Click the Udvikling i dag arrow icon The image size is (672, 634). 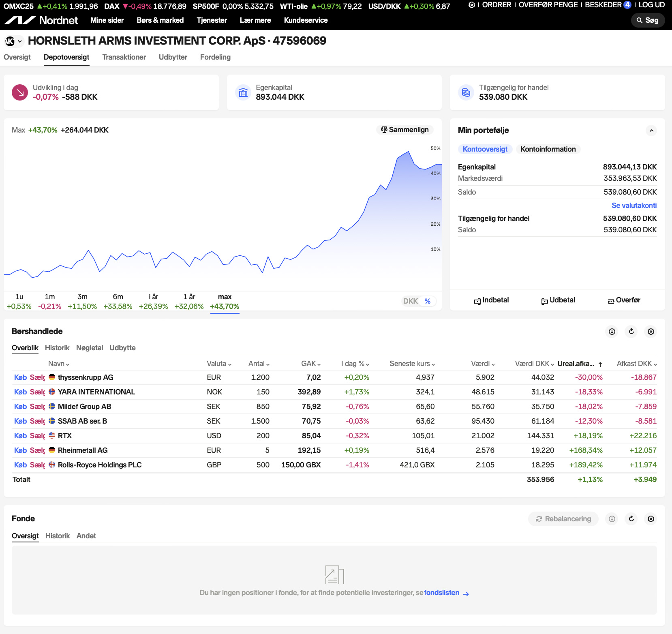click(20, 92)
